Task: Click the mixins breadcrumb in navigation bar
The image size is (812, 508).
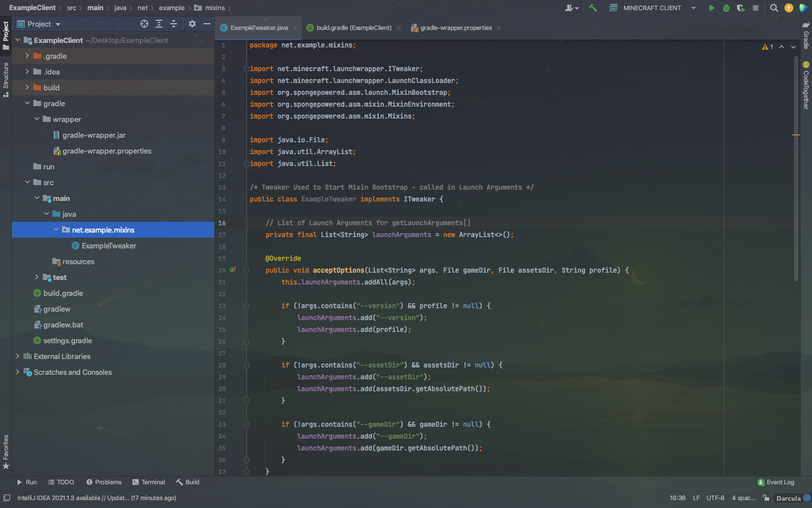Action: [209, 8]
